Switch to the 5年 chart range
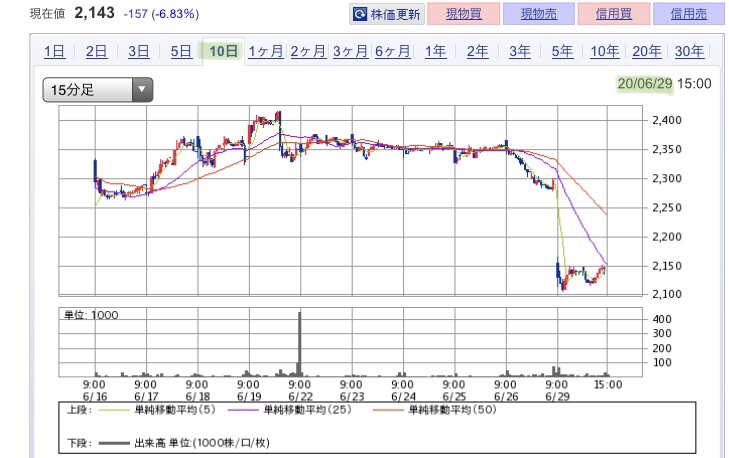 [562, 51]
